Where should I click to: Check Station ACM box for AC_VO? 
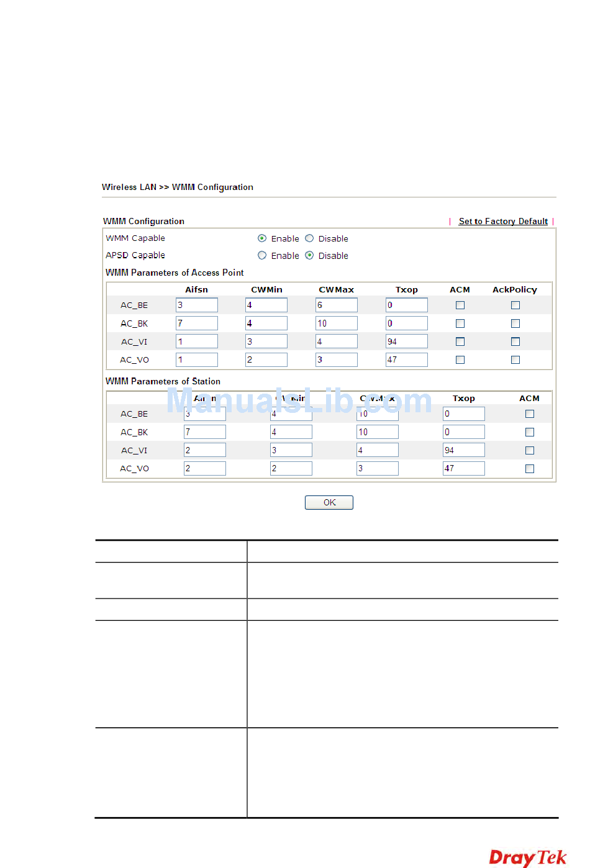530,469
